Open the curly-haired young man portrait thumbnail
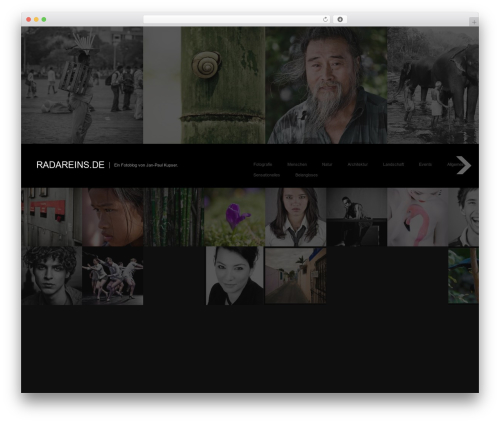This screenshot has width=500, height=423. tap(52, 276)
